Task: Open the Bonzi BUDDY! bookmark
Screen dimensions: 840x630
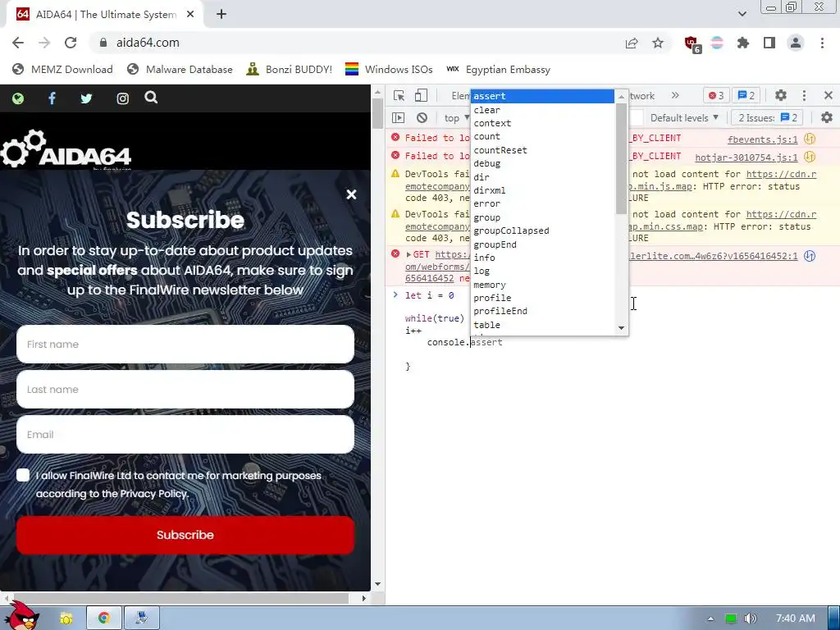Action: pos(290,69)
